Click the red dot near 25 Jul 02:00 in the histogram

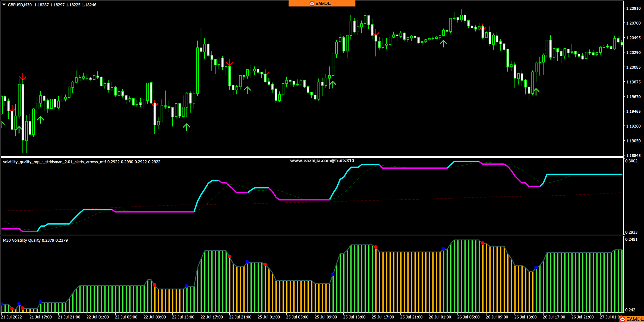pos(265,264)
